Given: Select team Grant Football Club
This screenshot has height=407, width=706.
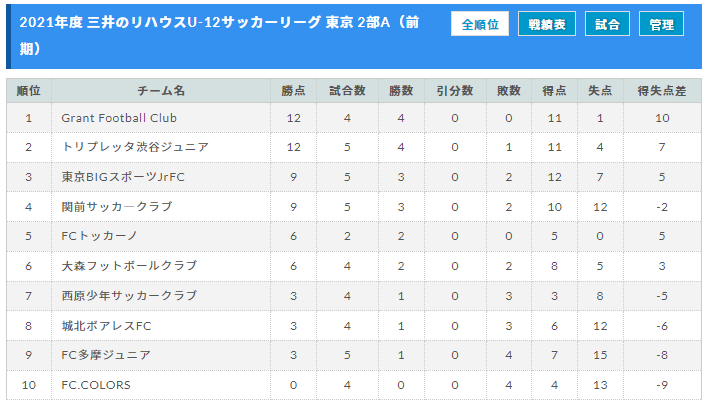Looking at the screenshot, I should click(119, 118).
